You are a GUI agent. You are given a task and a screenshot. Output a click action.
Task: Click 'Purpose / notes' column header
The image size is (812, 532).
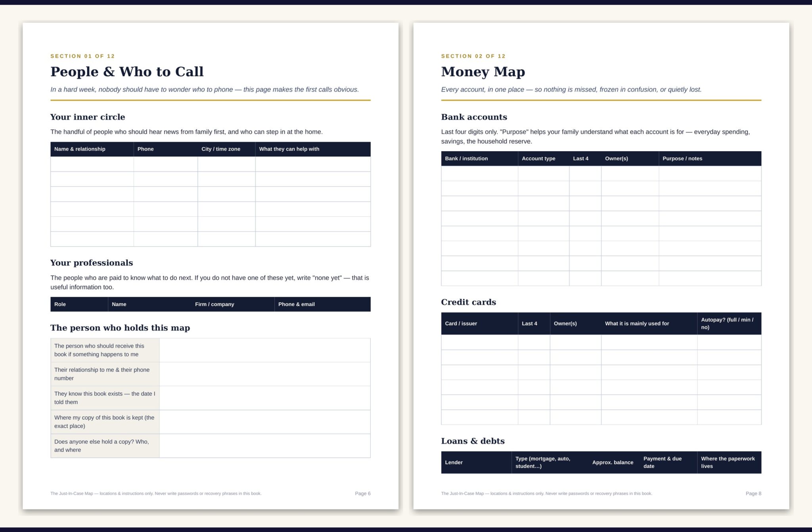click(710, 159)
